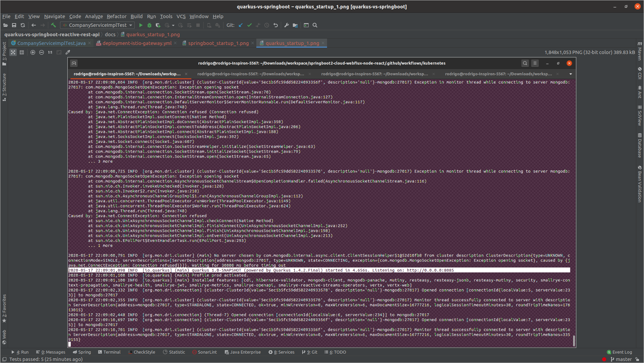Build project with the hammer icon
The height and width of the screenshot is (363, 644).
(x=53, y=25)
